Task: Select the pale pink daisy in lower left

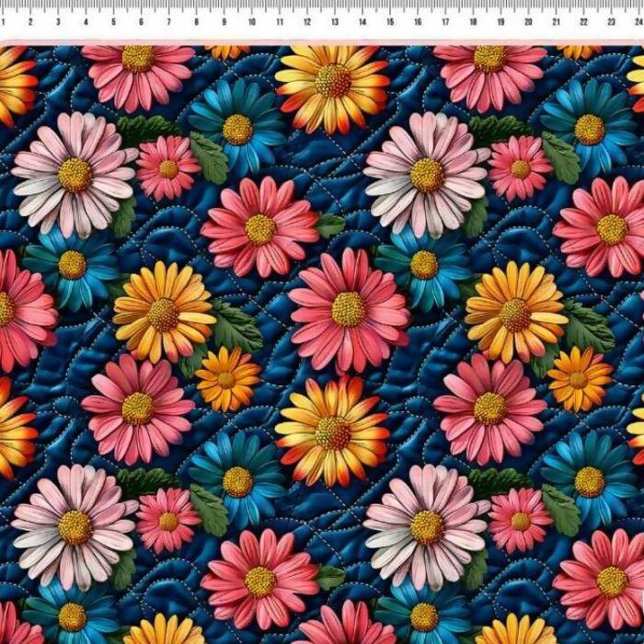Action: (75, 527)
